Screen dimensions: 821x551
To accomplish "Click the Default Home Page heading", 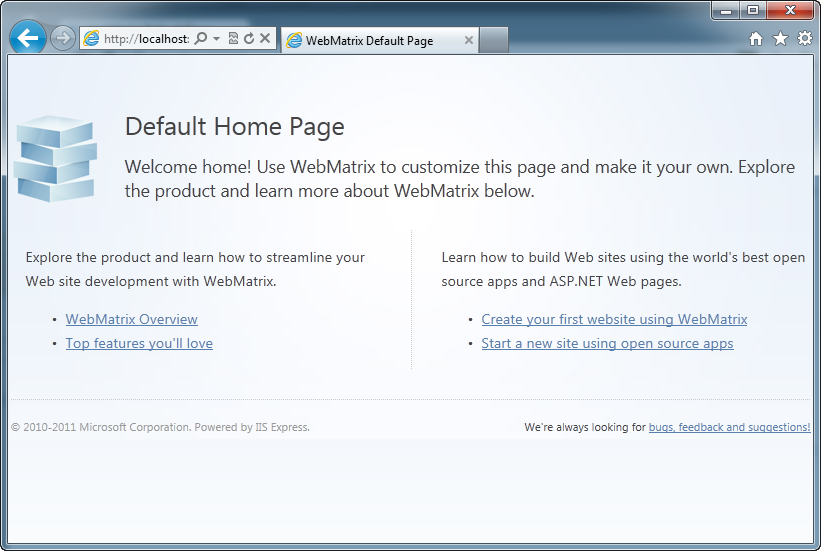I will [x=235, y=127].
